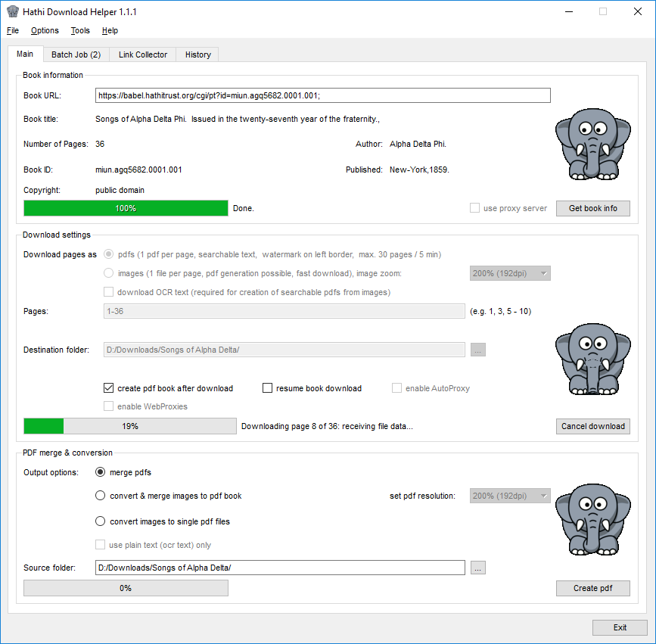Click the 100% book info progress bar
The image size is (656, 644).
point(126,208)
